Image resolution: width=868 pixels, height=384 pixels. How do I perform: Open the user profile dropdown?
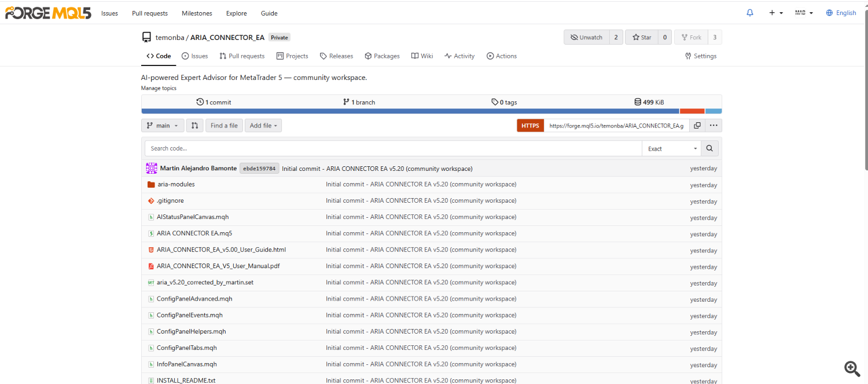click(804, 13)
